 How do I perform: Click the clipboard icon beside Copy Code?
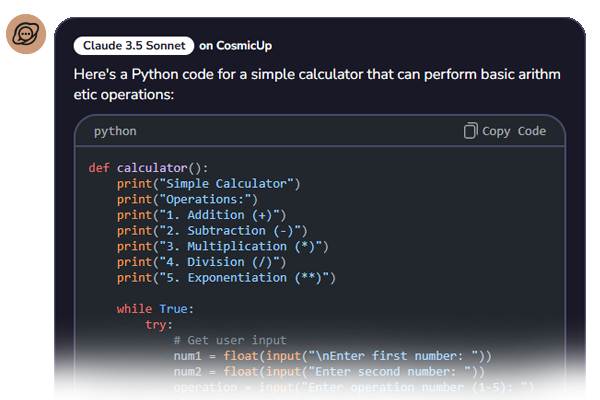(x=471, y=131)
